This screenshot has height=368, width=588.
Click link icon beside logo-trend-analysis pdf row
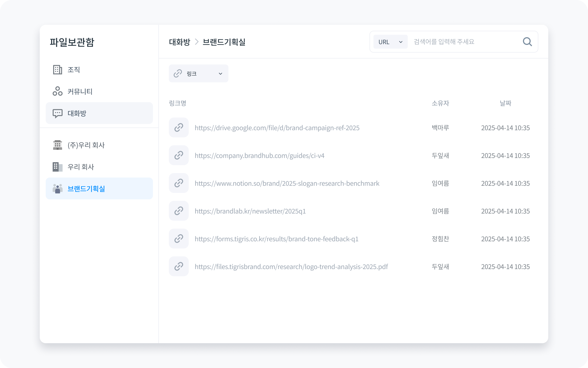(x=179, y=266)
